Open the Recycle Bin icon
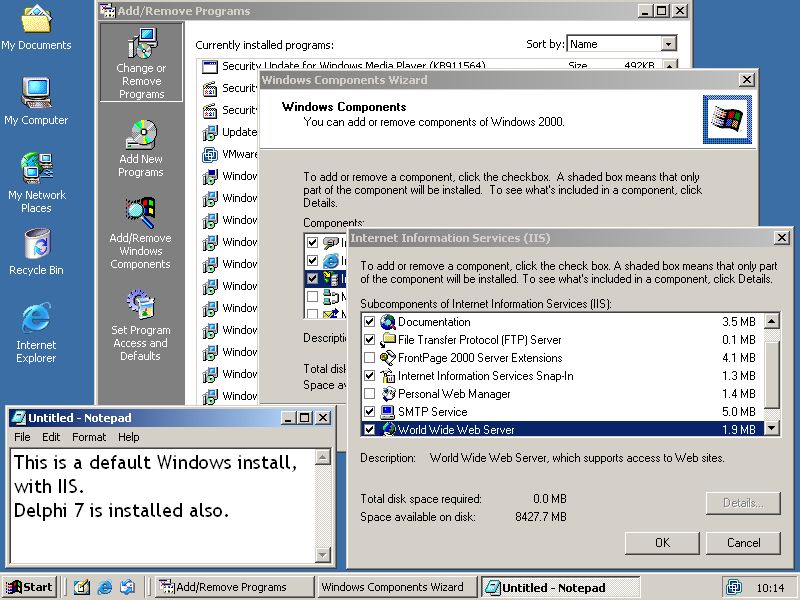This screenshot has height=600, width=800. pyautogui.click(x=36, y=251)
